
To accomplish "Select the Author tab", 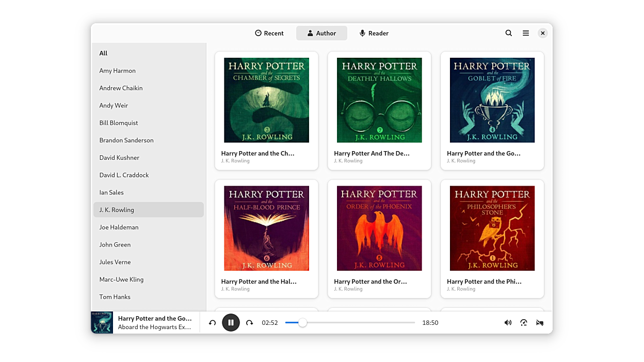I will pos(321,33).
